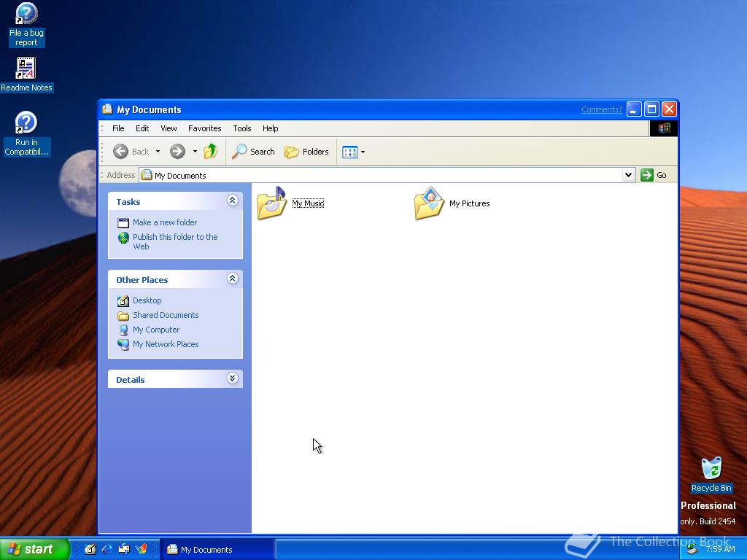Click the Publish to Web globe icon
747x560 pixels.
pyautogui.click(x=123, y=237)
